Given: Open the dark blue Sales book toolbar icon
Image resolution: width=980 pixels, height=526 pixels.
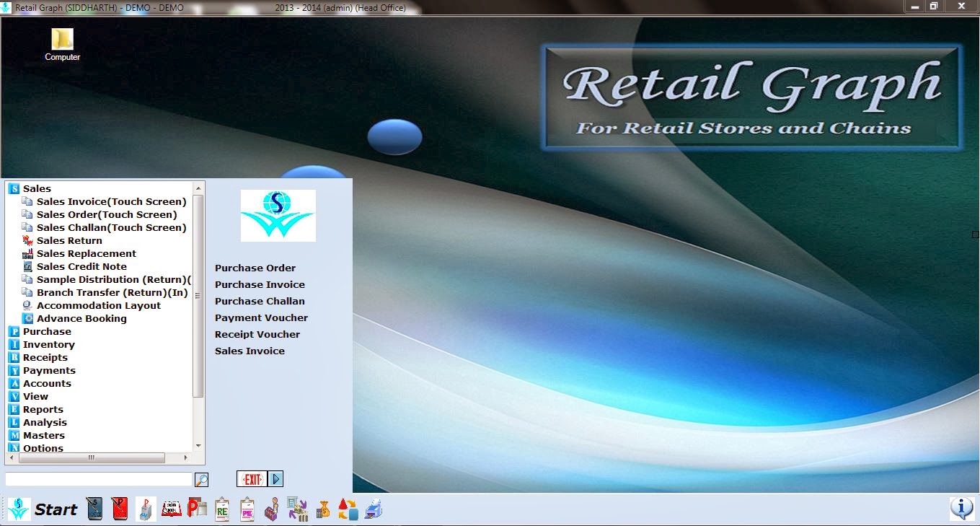Looking at the screenshot, I should point(94,509).
